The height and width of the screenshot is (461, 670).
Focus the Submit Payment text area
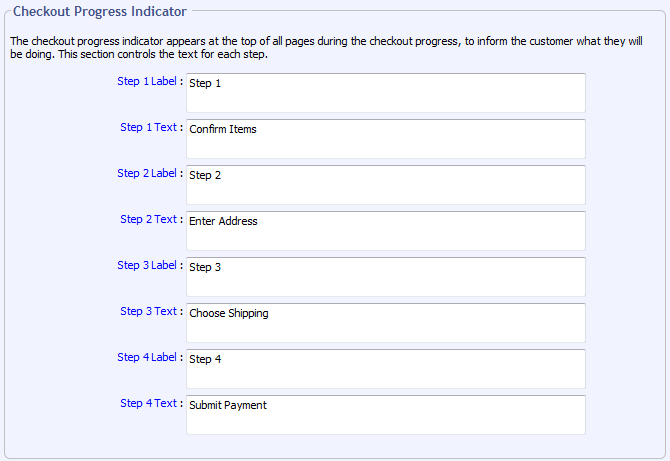385,415
